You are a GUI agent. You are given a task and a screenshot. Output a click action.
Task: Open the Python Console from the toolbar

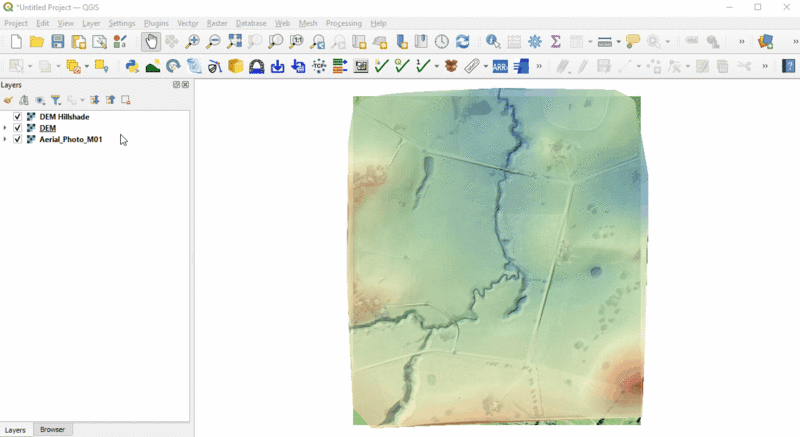tap(131, 67)
